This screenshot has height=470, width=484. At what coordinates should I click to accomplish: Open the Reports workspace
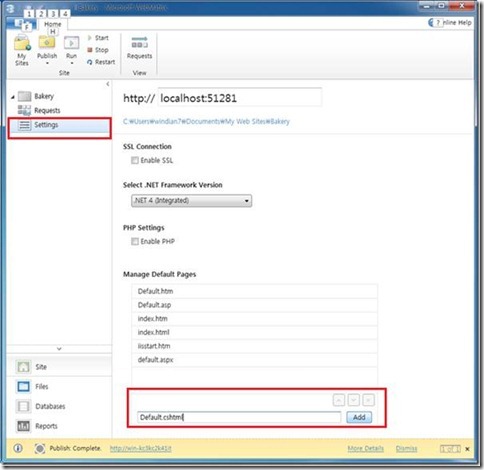59,426
